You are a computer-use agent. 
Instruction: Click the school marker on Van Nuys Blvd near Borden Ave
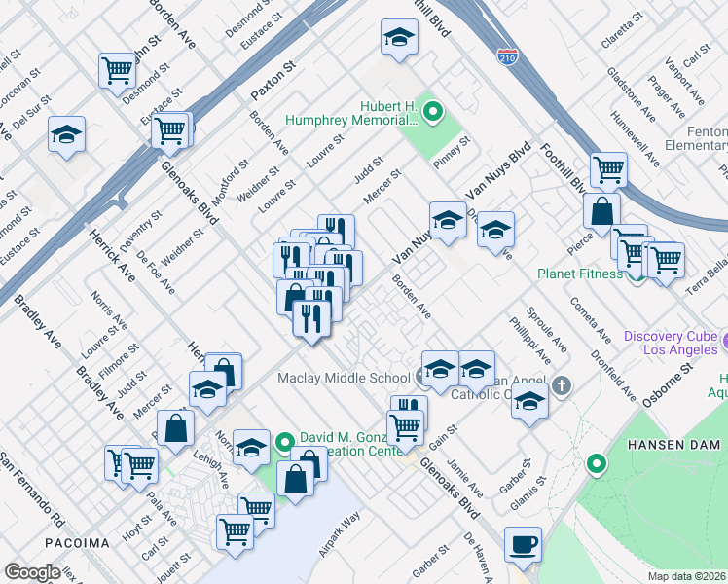pos(448,221)
